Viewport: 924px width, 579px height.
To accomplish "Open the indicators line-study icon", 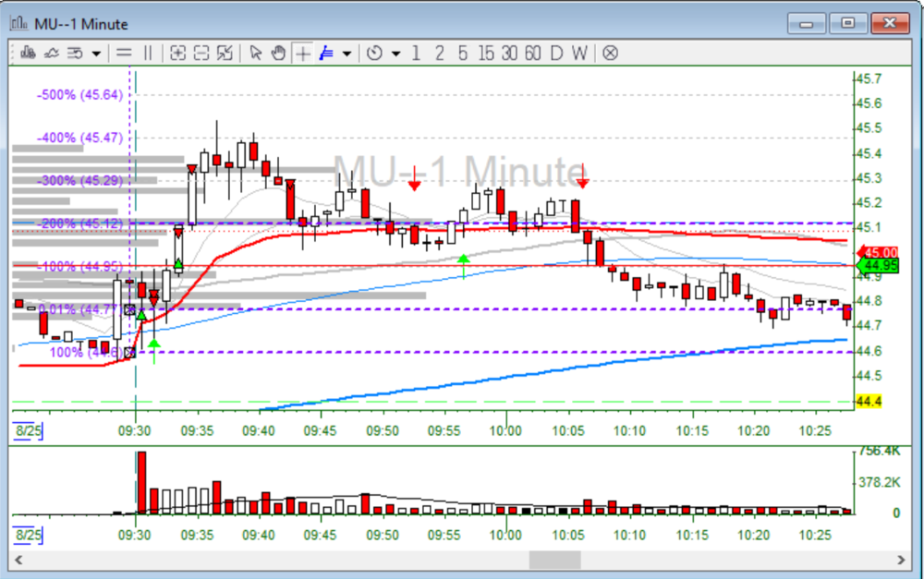I will [x=52, y=54].
